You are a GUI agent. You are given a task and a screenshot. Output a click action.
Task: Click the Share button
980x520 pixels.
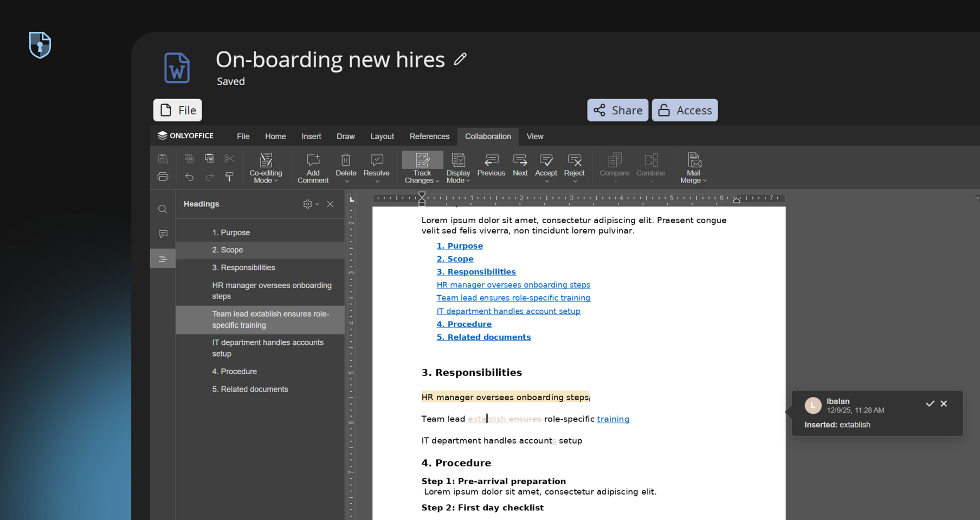[617, 110]
